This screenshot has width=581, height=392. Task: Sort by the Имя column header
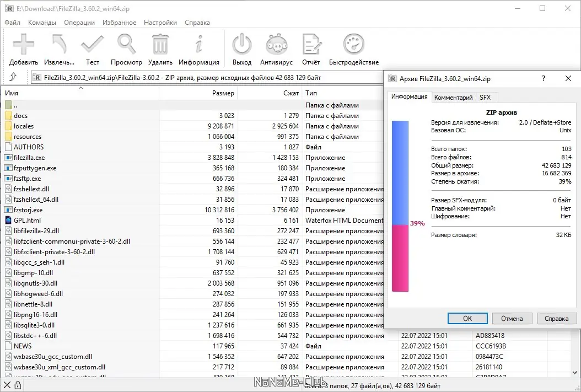[x=80, y=93]
